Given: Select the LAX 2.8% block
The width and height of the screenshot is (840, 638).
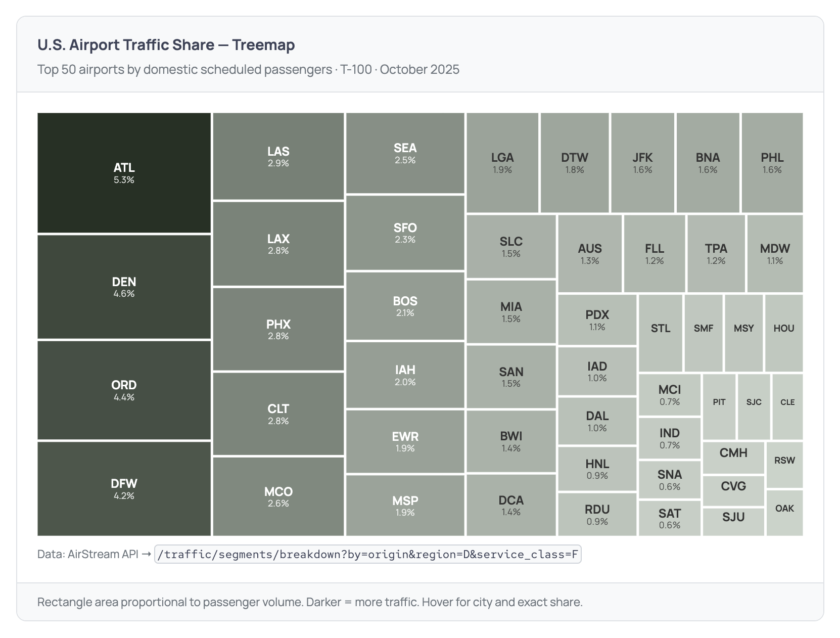Looking at the screenshot, I should tap(278, 244).
